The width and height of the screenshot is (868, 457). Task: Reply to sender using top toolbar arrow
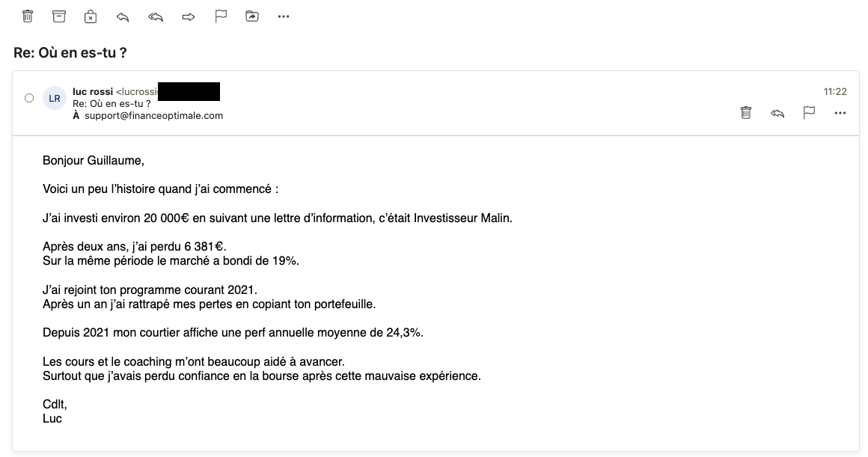(x=123, y=17)
